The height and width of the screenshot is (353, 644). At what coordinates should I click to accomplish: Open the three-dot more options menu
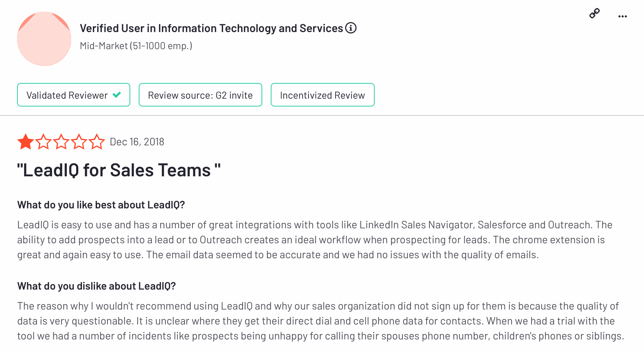pos(623,16)
